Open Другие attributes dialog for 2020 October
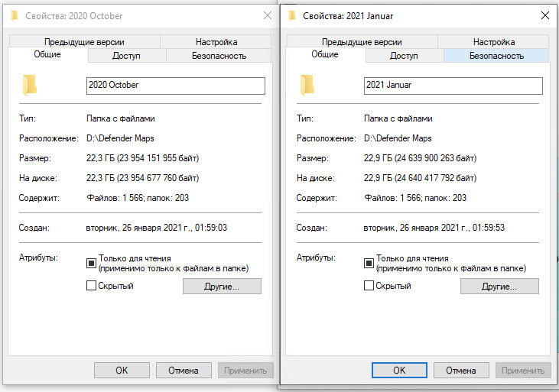559x392 pixels. [222, 287]
